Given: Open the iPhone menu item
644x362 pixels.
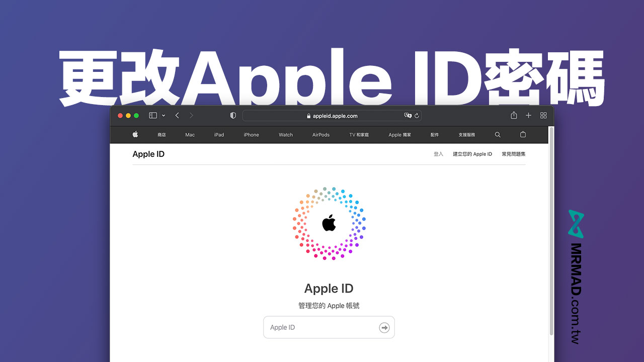Looking at the screenshot, I should (x=251, y=135).
